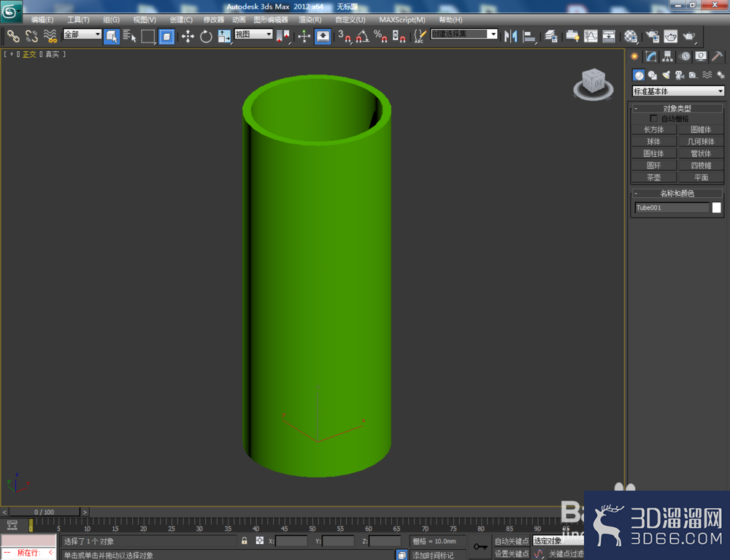Collapse the 名称和颜色 rollout

(677, 193)
